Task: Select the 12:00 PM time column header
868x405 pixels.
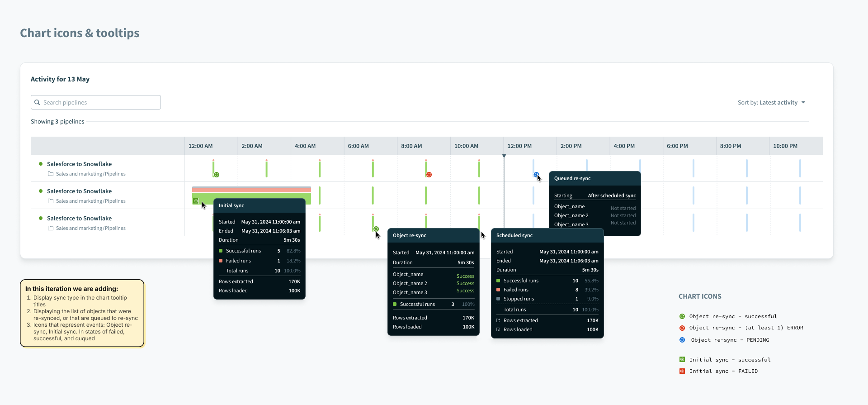Action: click(x=519, y=146)
